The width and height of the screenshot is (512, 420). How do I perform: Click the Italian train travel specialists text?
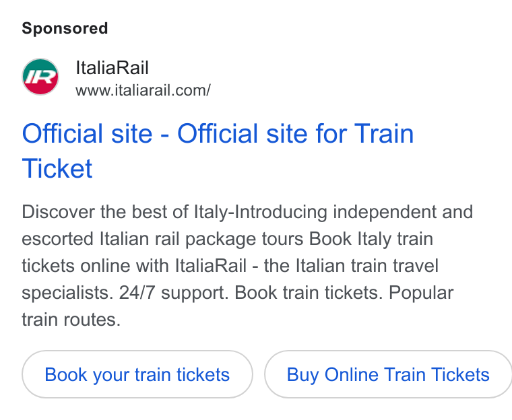[x=230, y=279]
